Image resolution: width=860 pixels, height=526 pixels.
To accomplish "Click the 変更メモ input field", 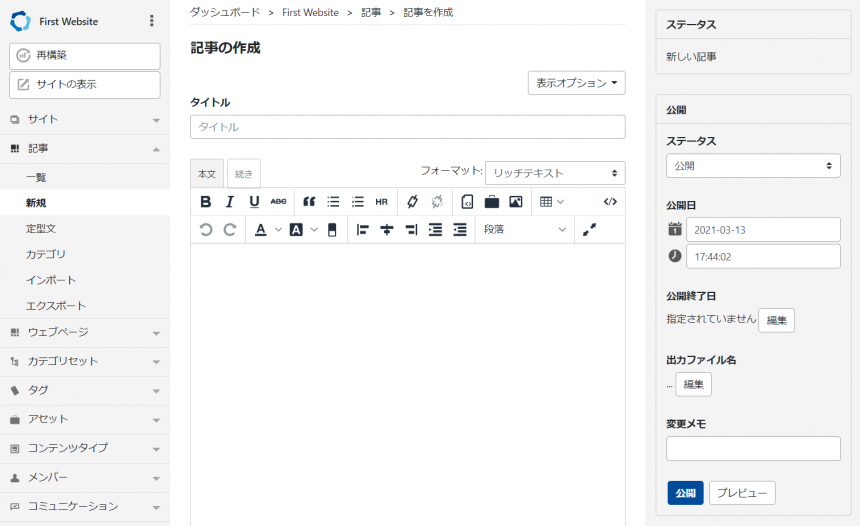I will point(753,449).
